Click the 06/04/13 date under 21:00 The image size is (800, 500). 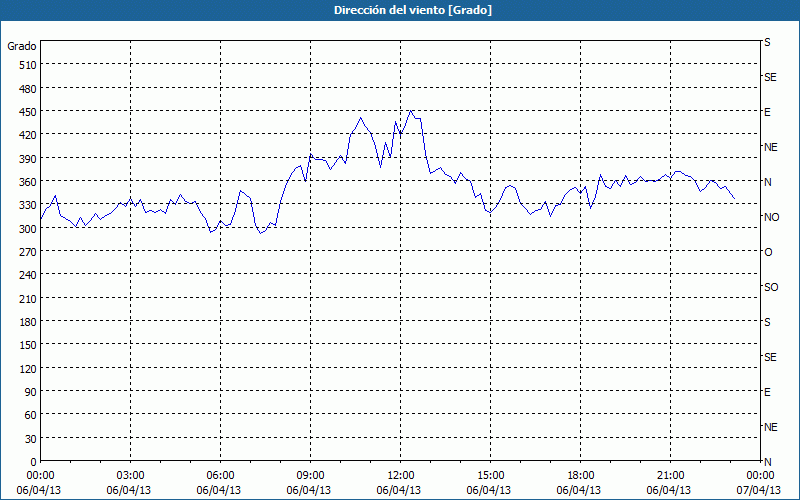click(669, 490)
